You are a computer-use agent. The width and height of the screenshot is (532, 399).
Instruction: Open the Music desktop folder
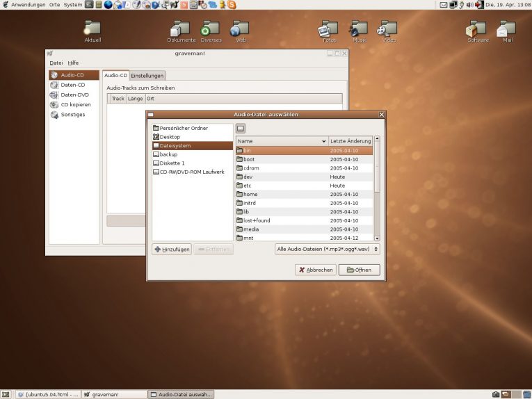pos(360,31)
